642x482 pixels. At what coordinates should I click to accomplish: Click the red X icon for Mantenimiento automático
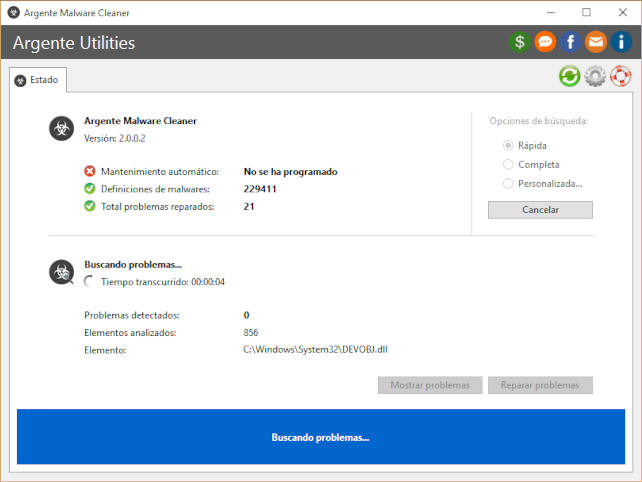(90, 171)
